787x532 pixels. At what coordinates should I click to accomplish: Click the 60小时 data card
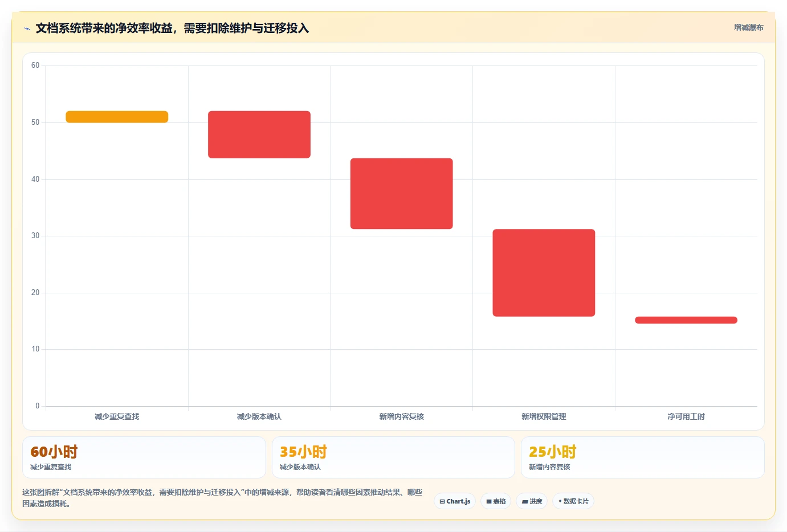click(144, 457)
